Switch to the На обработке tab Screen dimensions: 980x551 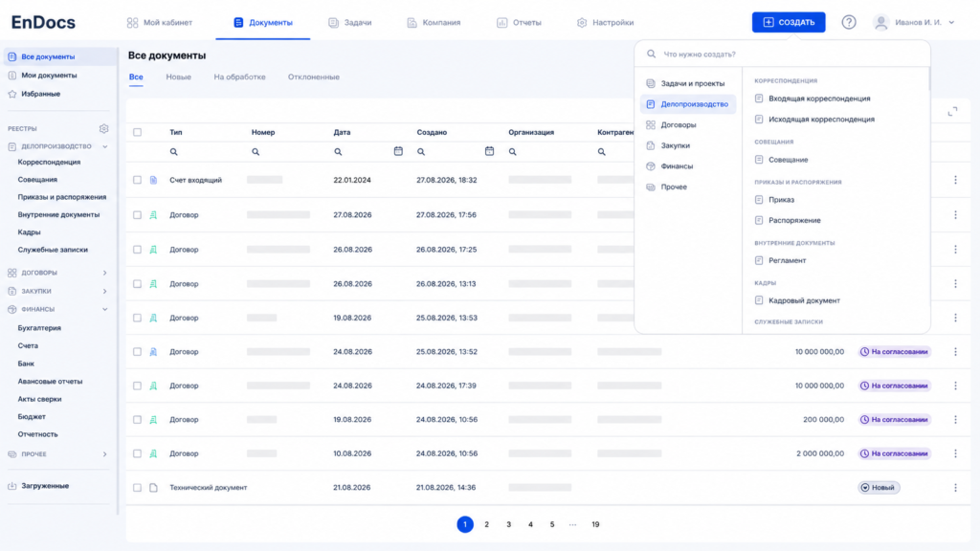(239, 77)
